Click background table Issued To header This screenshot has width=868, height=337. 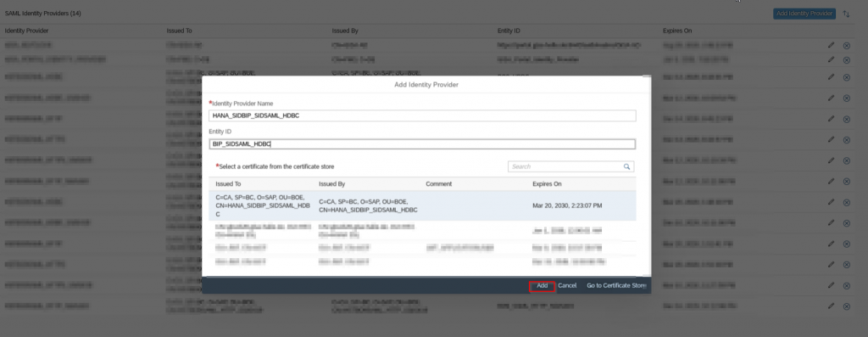click(180, 31)
